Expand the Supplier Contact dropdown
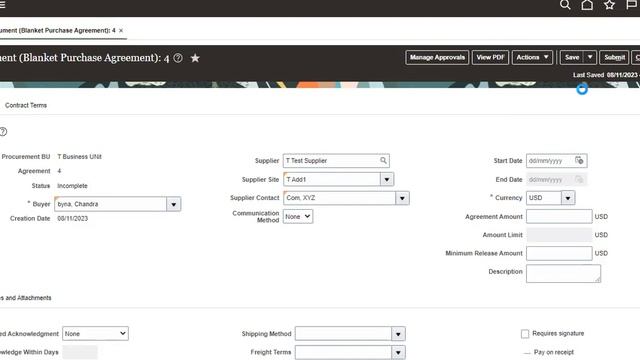The width and height of the screenshot is (640, 360). [402, 198]
